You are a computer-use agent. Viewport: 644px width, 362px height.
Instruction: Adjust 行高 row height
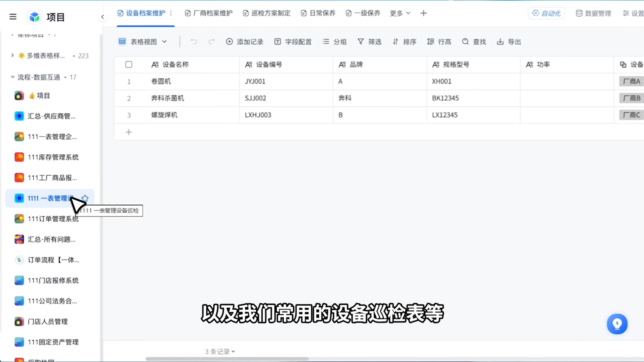click(439, 42)
